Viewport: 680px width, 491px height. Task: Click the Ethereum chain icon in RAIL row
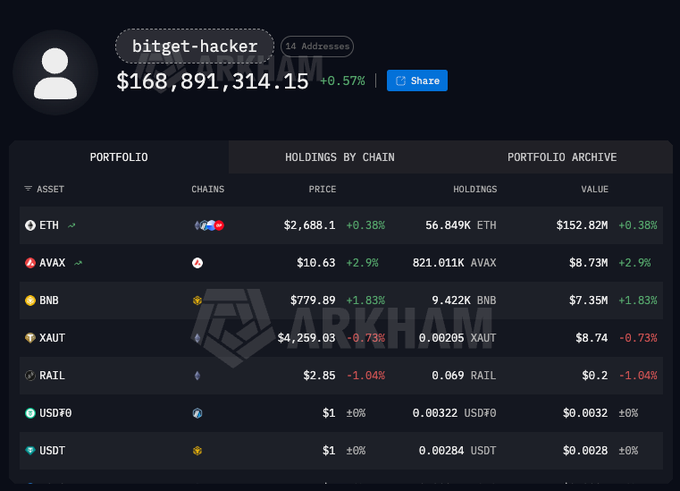pyautogui.click(x=197, y=375)
